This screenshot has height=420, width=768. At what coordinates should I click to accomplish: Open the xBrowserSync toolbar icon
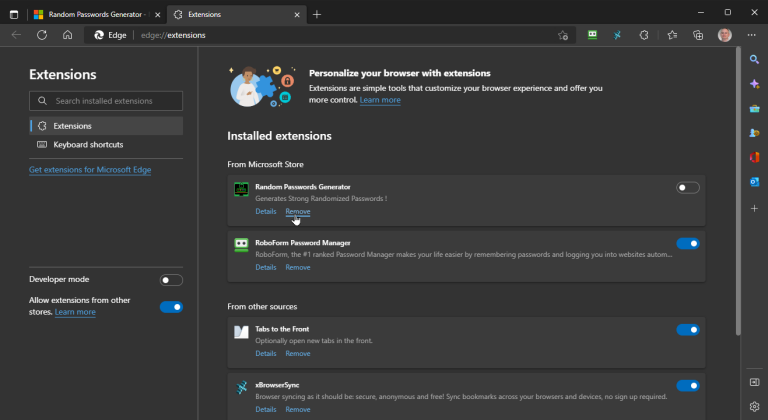click(618, 35)
